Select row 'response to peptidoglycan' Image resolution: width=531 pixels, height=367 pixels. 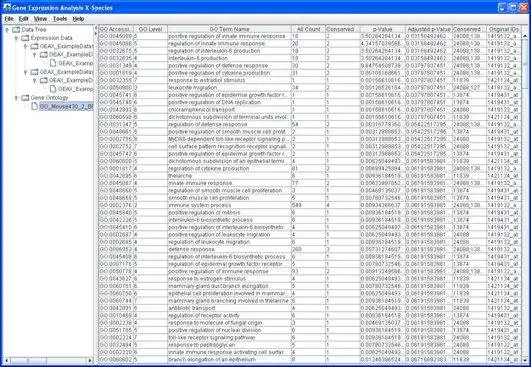310,345
